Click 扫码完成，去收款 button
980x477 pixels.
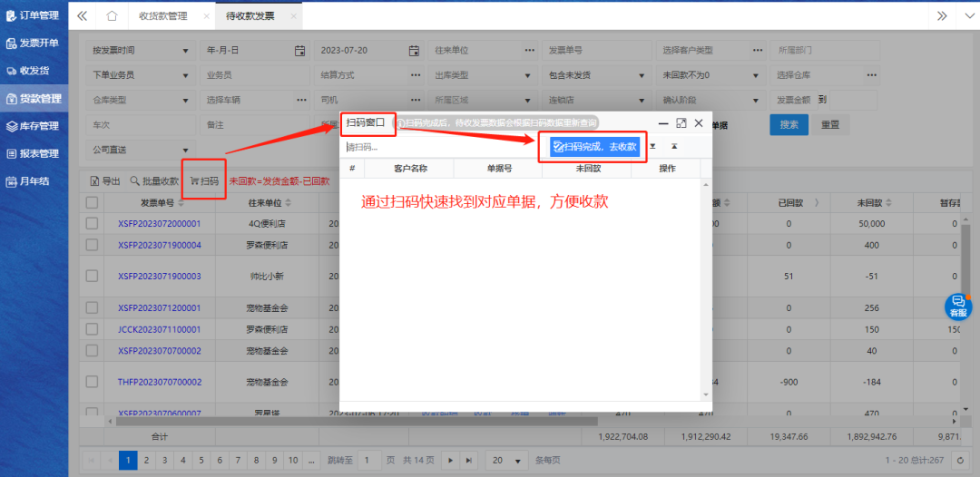point(595,147)
